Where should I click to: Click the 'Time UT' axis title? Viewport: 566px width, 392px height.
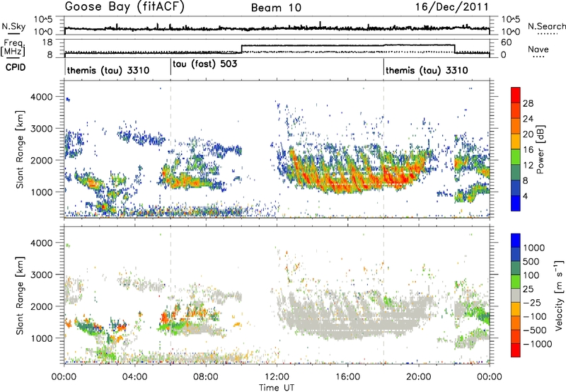click(x=277, y=388)
